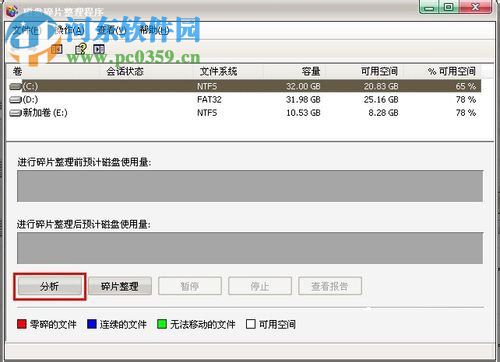
Task: Sort by the 容量 column header
Action: (x=294, y=71)
